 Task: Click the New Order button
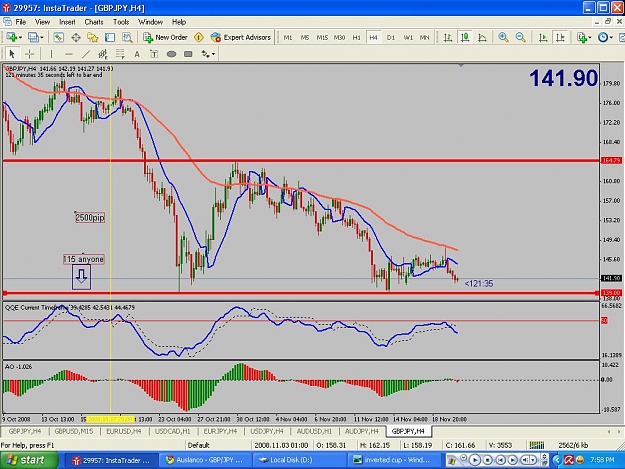click(165, 37)
